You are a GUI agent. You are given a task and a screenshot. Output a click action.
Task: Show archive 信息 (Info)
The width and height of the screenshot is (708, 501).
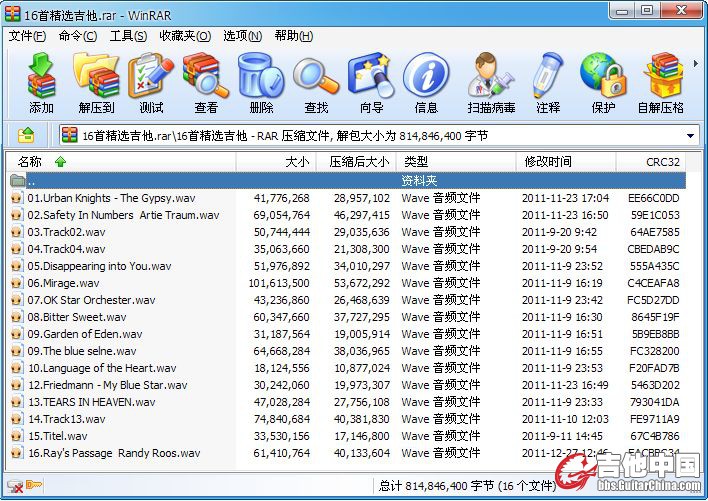[426, 83]
